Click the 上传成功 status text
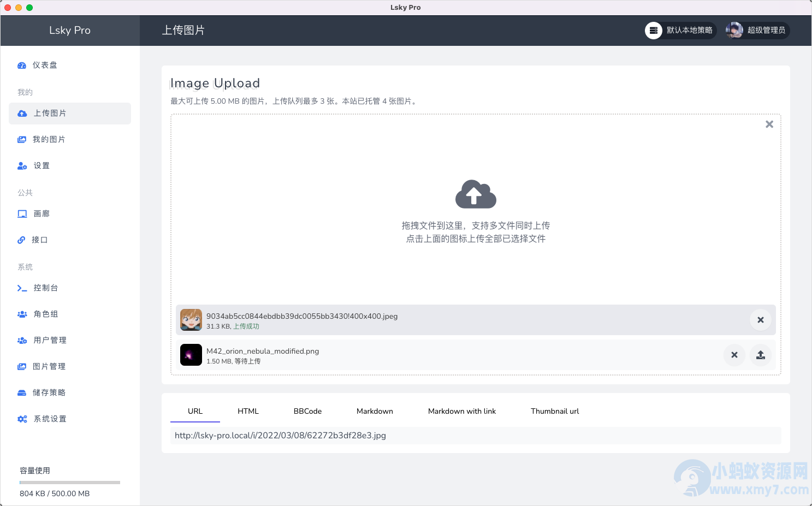The width and height of the screenshot is (812, 506). (x=246, y=326)
